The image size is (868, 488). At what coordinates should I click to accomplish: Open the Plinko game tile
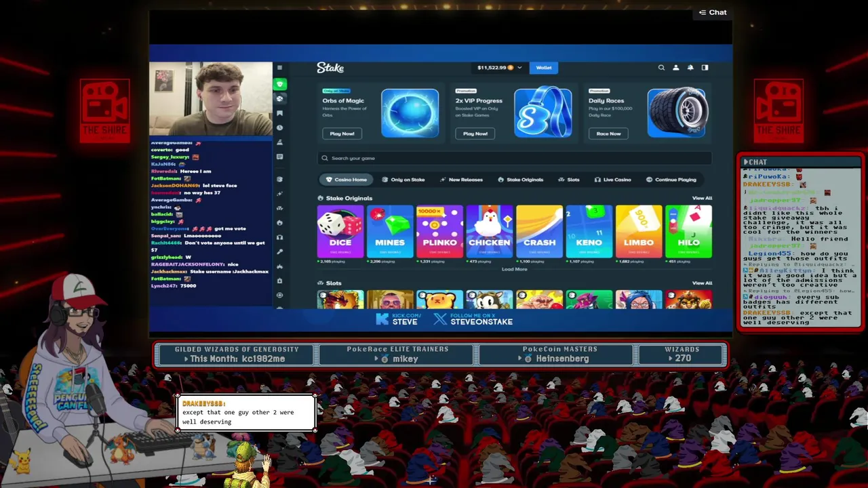(439, 232)
